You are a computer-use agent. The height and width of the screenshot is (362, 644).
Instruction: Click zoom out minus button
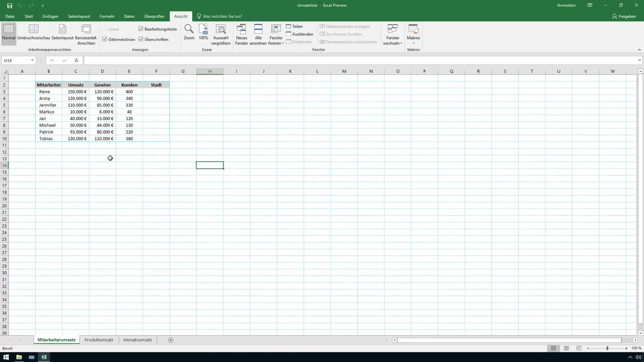click(588, 349)
